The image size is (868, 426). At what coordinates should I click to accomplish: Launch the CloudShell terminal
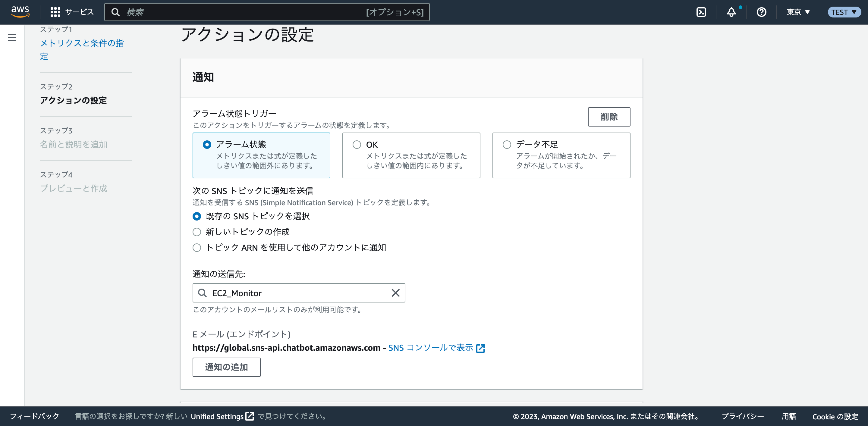click(x=702, y=12)
